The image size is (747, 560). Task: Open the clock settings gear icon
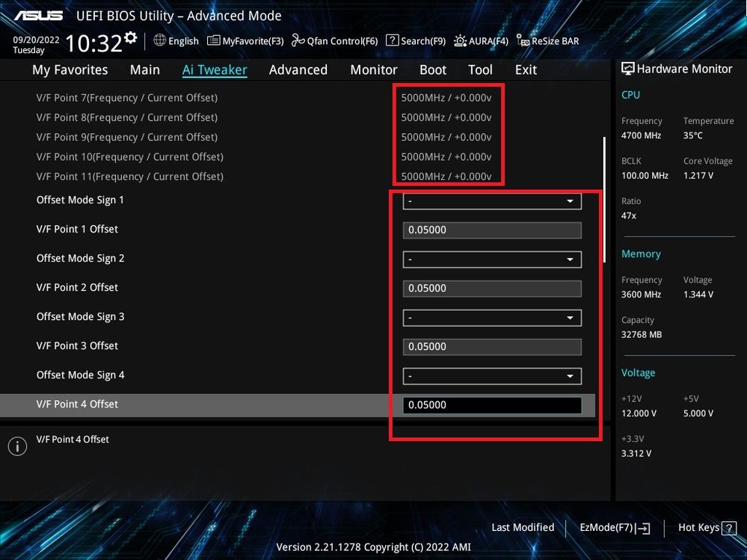click(131, 37)
